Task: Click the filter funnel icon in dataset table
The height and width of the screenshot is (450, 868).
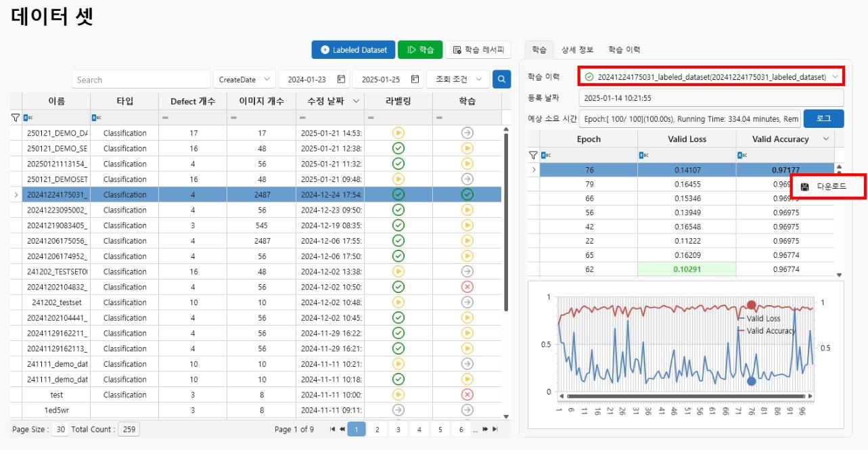Action: tap(16, 118)
